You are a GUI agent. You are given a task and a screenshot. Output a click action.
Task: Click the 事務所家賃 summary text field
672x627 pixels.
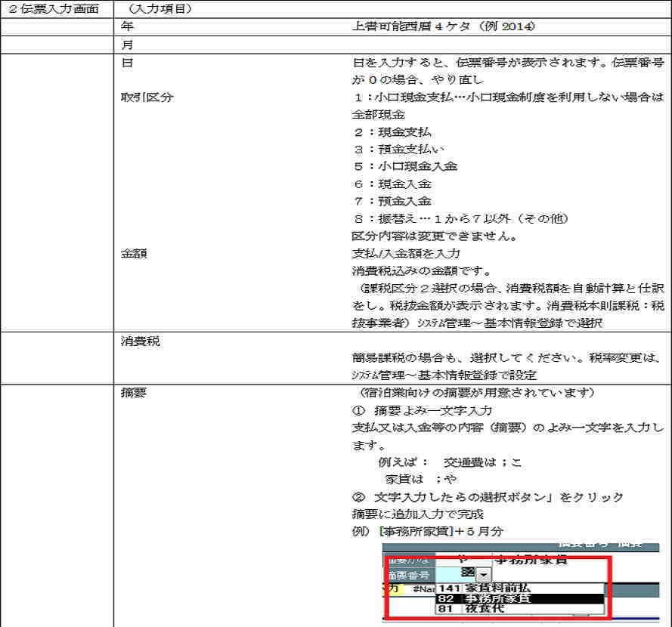point(531,559)
